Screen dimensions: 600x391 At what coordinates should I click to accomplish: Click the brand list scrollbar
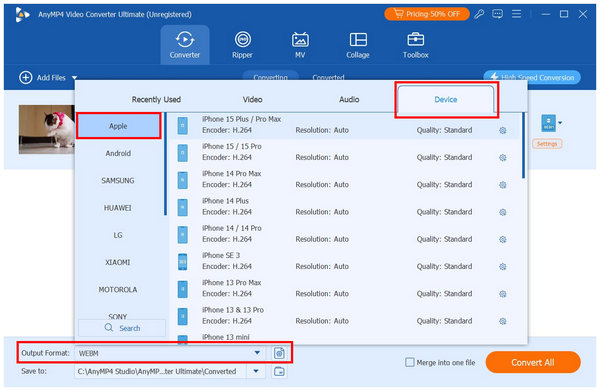tap(165, 164)
